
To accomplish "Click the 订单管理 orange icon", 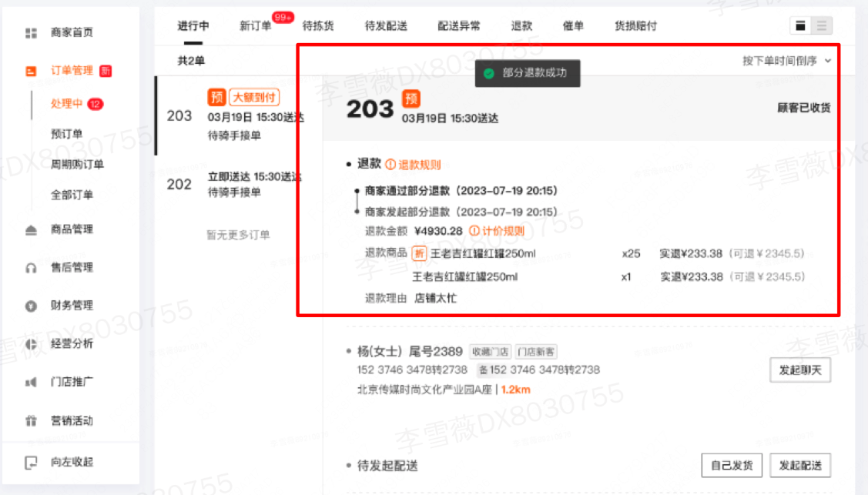I will (x=31, y=71).
